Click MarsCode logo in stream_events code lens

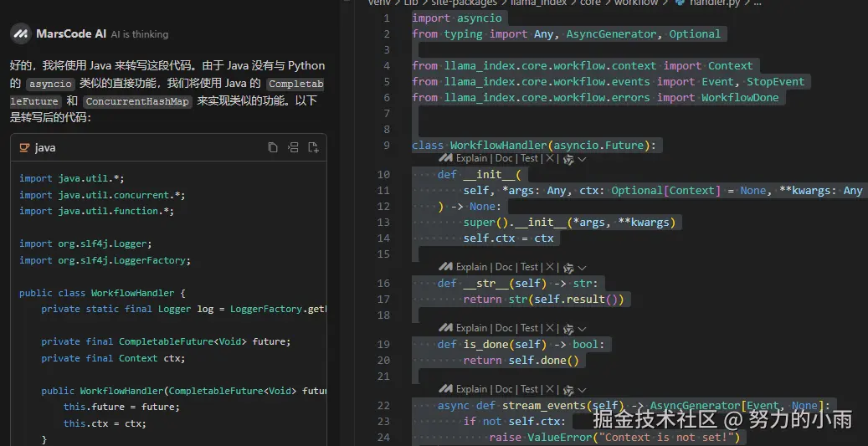click(x=445, y=389)
